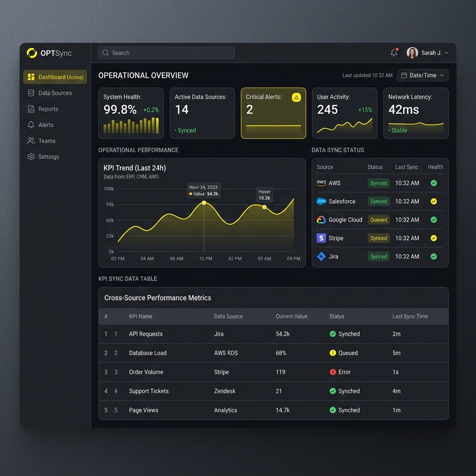
Task: Open the Critical Alerts card
Action: (273, 113)
